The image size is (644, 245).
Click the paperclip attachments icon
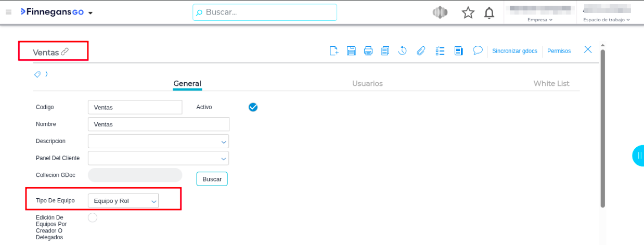coord(421,50)
